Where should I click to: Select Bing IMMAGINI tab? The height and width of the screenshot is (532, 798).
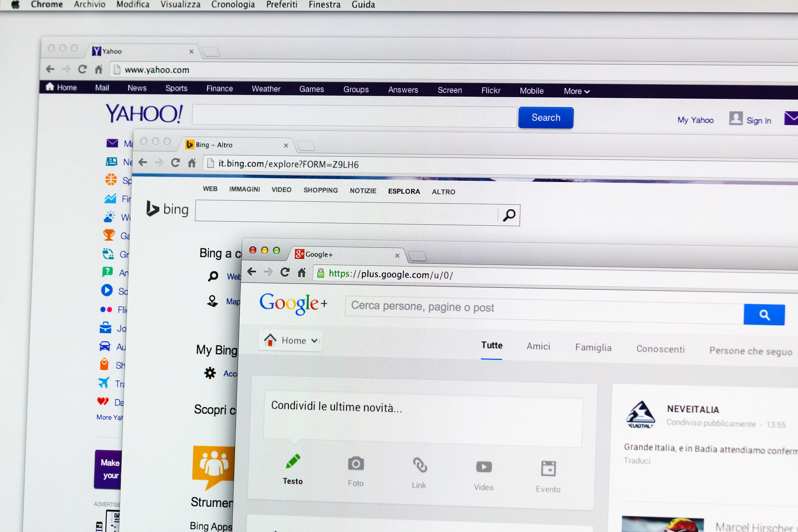[x=244, y=189]
